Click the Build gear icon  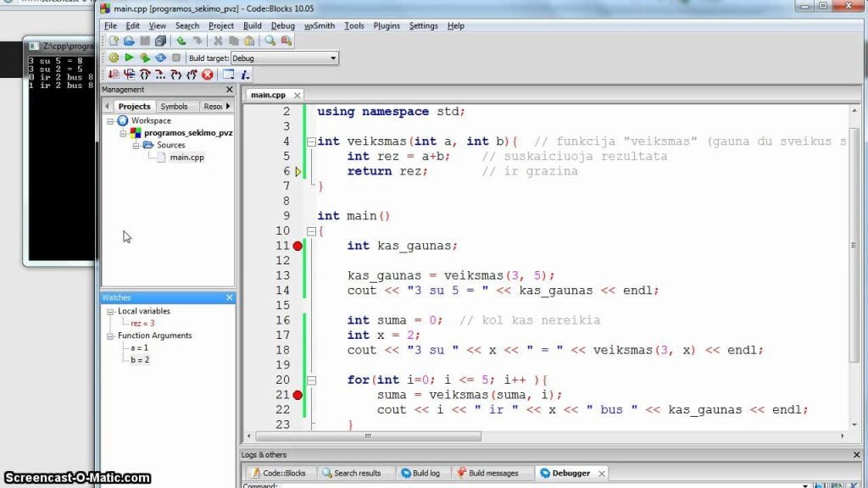click(x=114, y=58)
